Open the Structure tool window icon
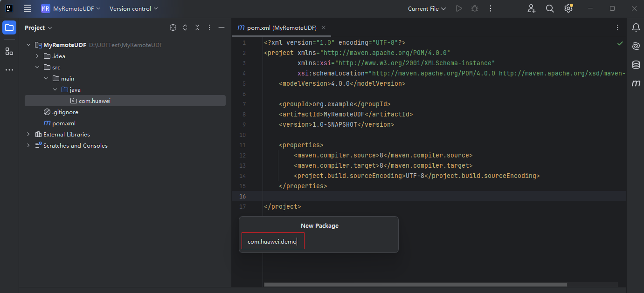The image size is (644, 293). coord(9,51)
